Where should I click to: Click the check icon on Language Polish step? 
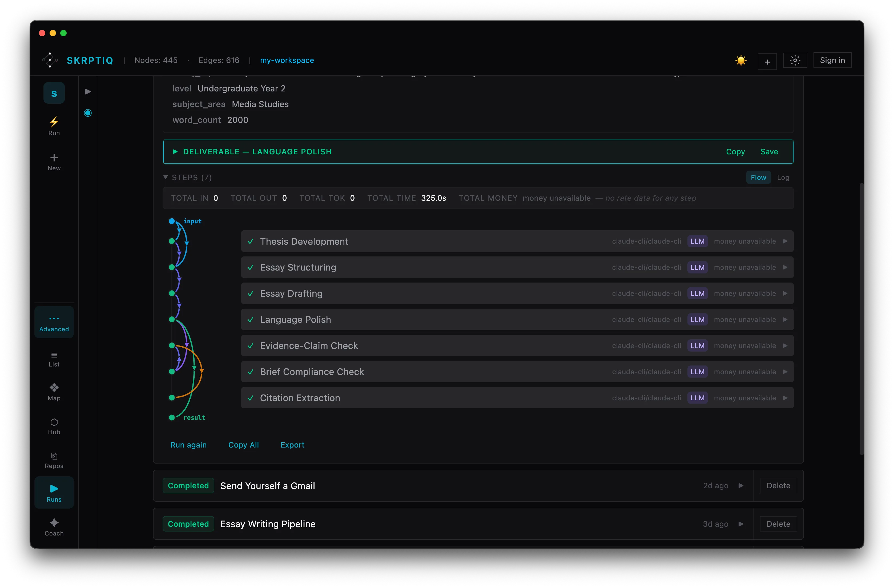point(251,319)
